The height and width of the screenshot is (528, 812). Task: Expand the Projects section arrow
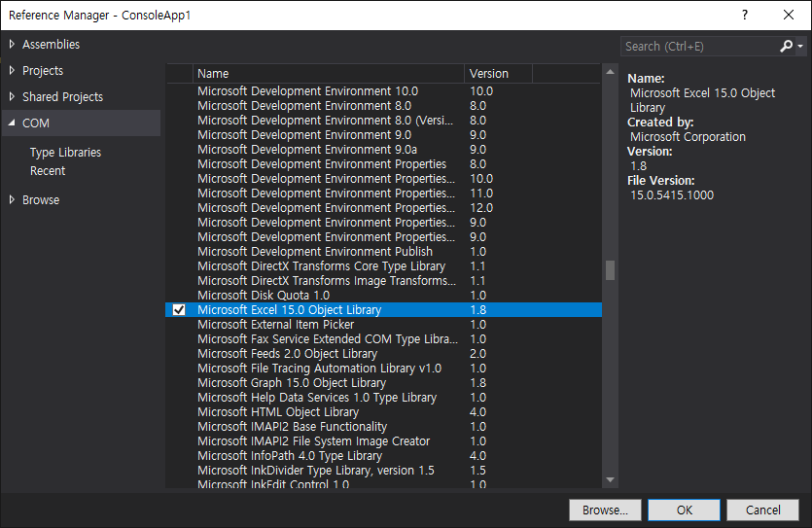click(x=12, y=70)
